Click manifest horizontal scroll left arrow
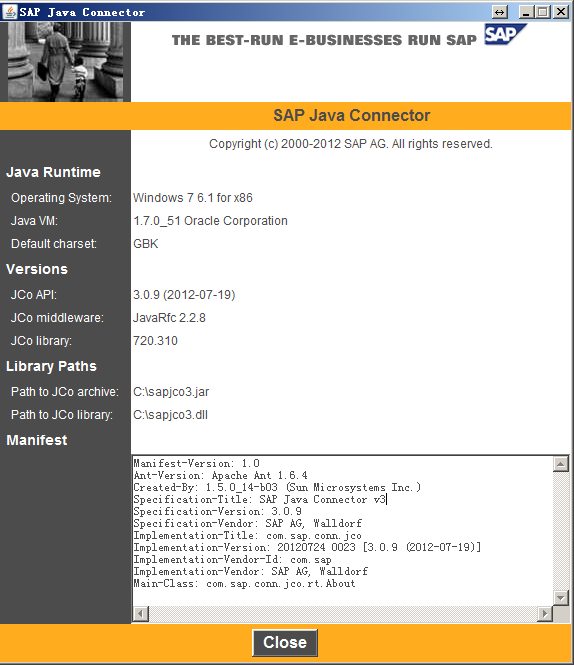The width and height of the screenshot is (574, 665). click(141, 613)
